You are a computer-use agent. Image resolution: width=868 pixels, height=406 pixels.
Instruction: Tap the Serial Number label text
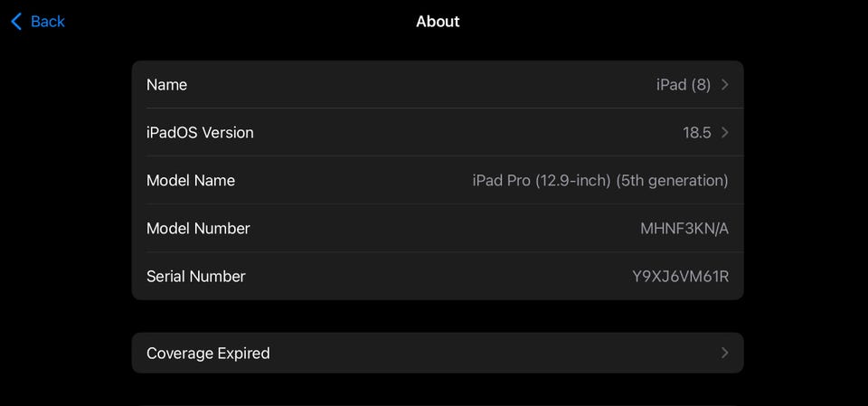pos(195,277)
